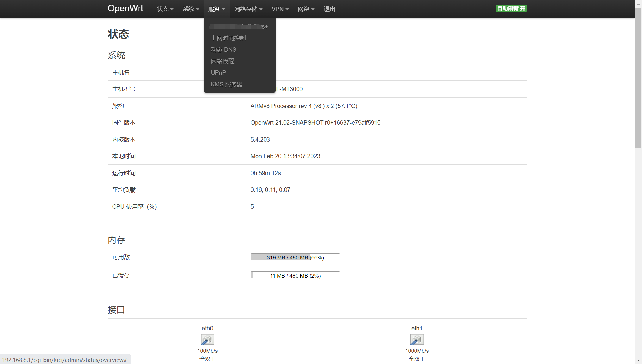
Task: Click the 可用数 memory progress bar
Action: pos(295,257)
